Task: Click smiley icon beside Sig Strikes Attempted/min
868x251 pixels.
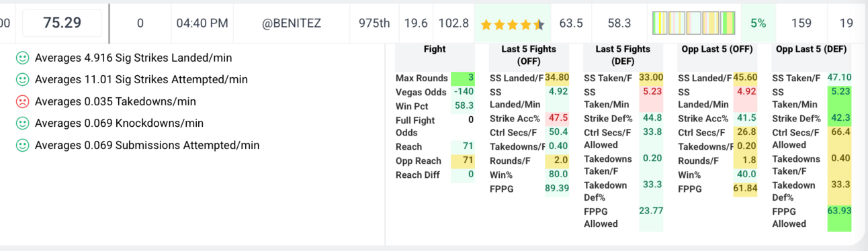Action: (x=22, y=80)
